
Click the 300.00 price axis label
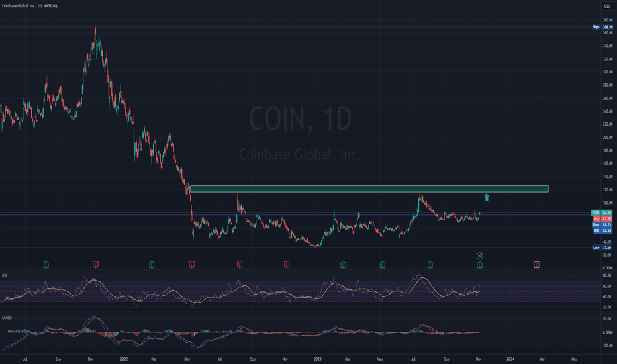[608, 72]
